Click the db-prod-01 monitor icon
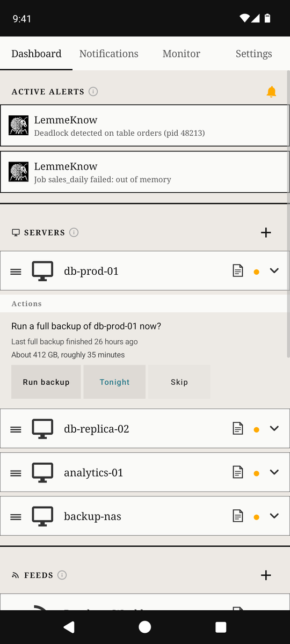The image size is (290, 644). tap(42, 271)
